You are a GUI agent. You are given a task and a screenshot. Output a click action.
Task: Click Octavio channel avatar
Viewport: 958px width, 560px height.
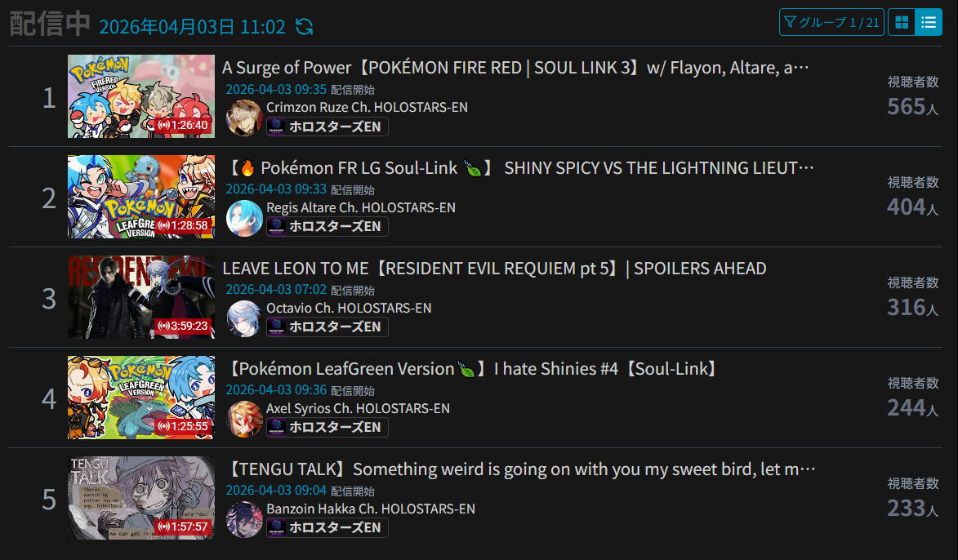pos(244,319)
